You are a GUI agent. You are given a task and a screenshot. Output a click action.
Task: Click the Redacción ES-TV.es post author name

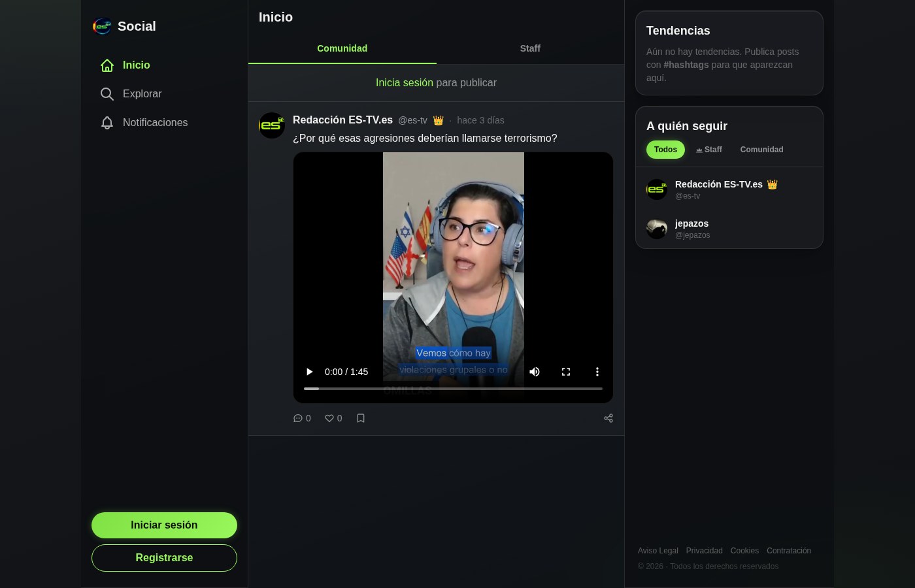(x=342, y=120)
